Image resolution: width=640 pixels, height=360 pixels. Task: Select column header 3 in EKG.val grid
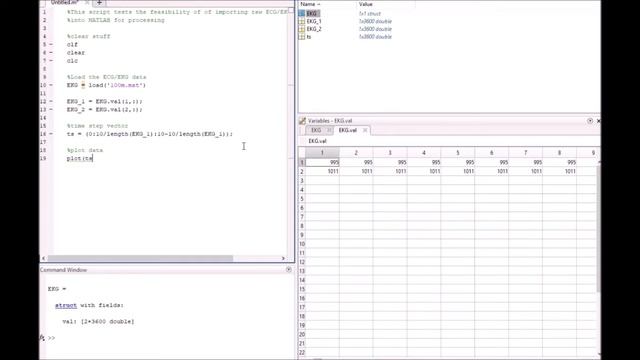coord(390,153)
